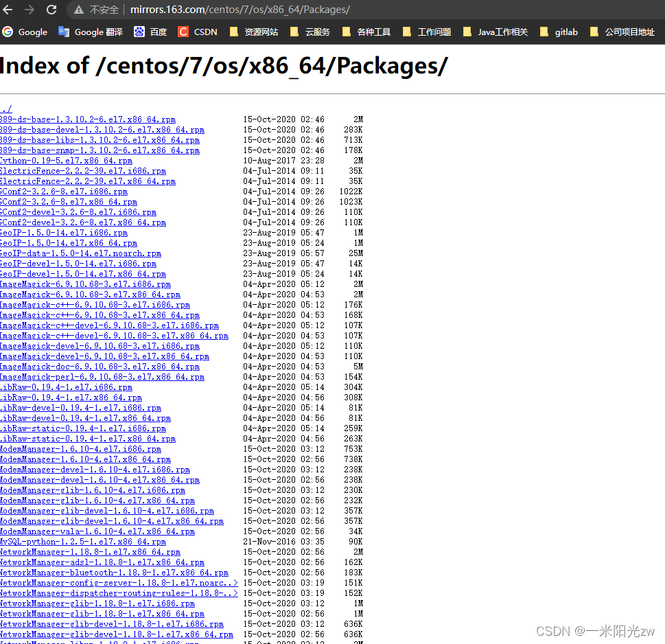Download GeoIP-1.5.0-14.el7.x86_64.rpm
Viewport: 665px width, 644px height.
(69, 243)
